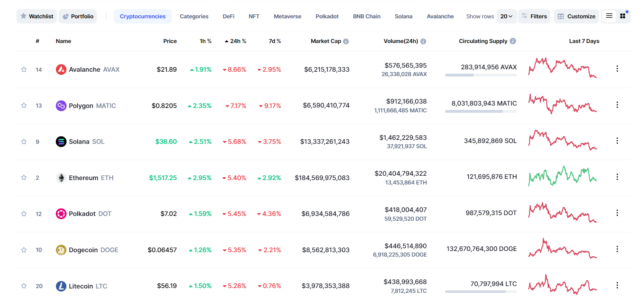Star Ethereum to add to watchlist
Screen dimensions: 644x302
pos(24,178)
